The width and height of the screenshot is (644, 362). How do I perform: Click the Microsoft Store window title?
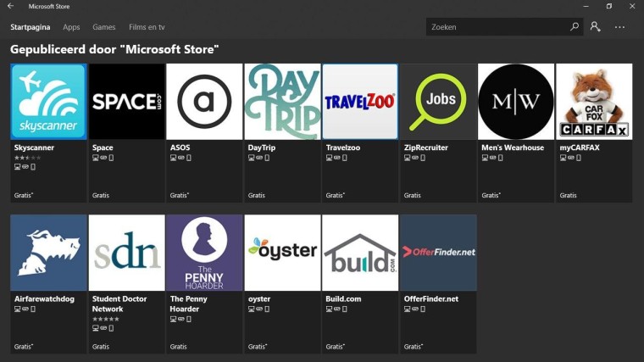49,6
